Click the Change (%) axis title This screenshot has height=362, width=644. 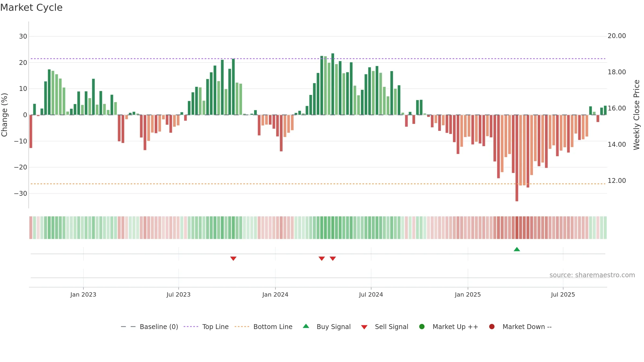[4, 115]
